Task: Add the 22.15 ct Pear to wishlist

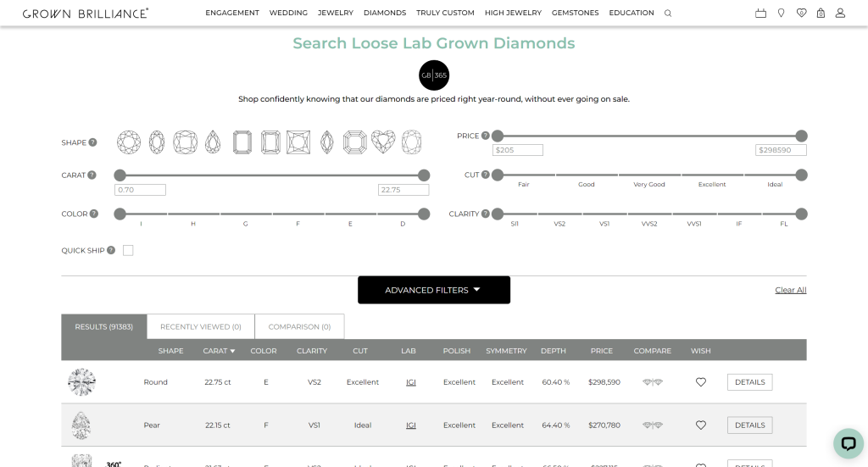Action: [x=701, y=425]
